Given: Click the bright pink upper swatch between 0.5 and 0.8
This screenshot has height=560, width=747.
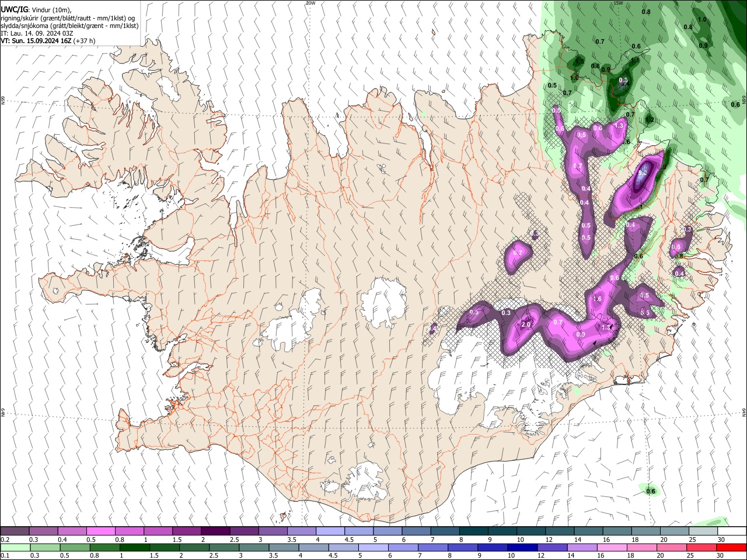Looking at the screenshot, I should tap(100, 531).
